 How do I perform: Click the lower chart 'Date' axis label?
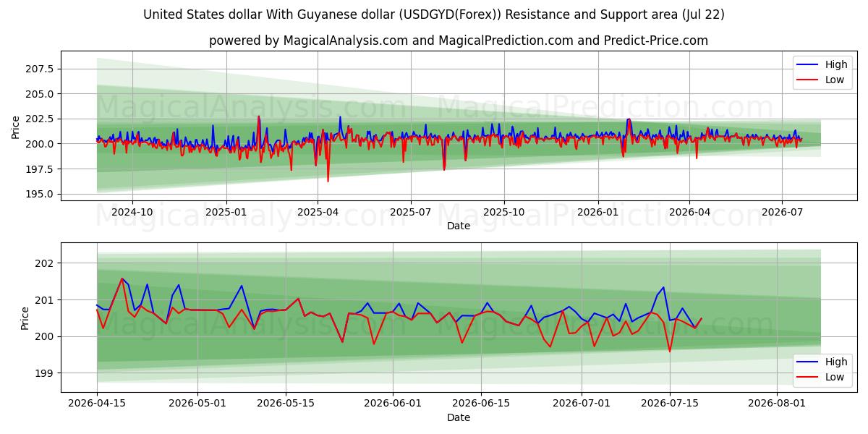(459, 417)
